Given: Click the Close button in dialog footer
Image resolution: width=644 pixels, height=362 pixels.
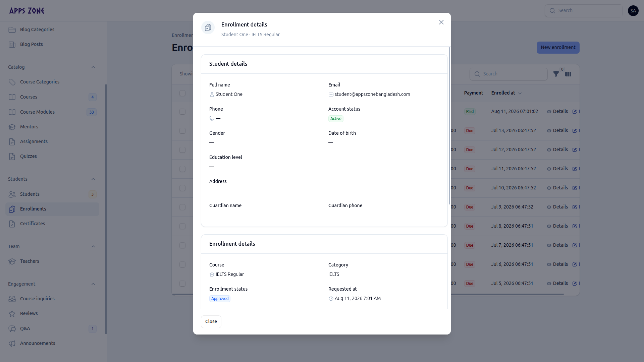Looking at the screenshot, I should point(211,321).
